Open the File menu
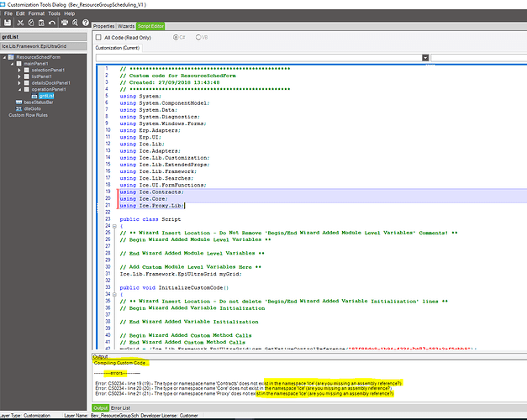The height and width of the screenshot is (420, 527). point(8,13)
